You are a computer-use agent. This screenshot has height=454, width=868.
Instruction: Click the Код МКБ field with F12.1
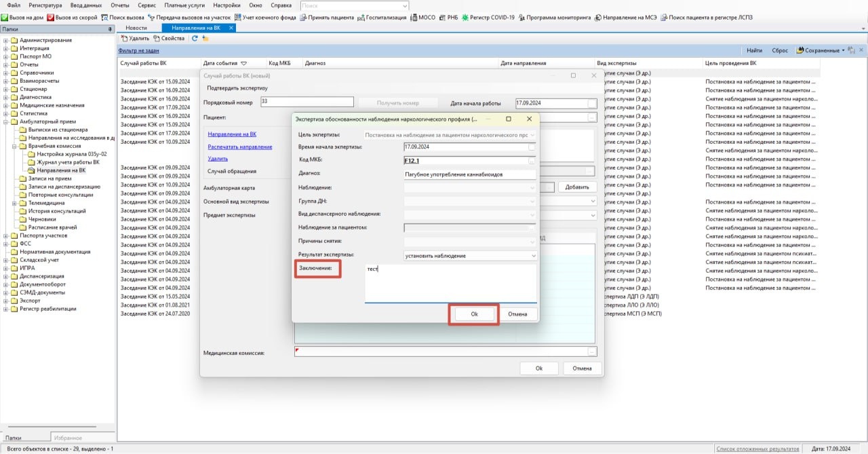pos(469,161)
